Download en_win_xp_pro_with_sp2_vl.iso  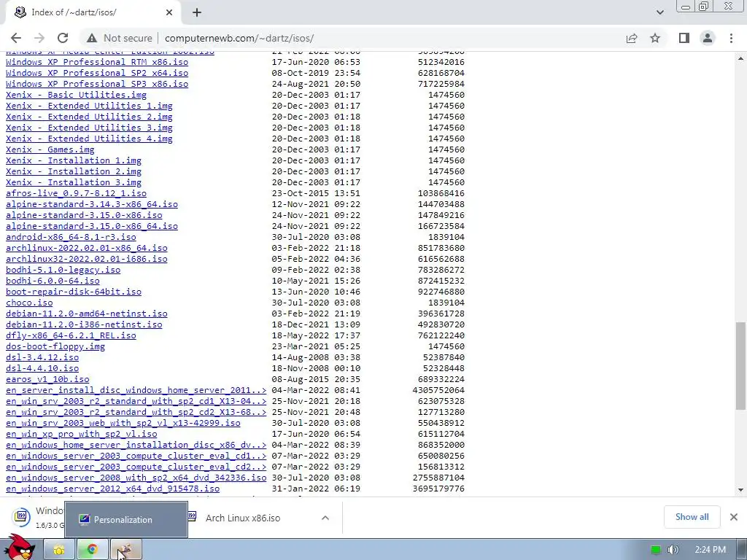tap(82, 435)
